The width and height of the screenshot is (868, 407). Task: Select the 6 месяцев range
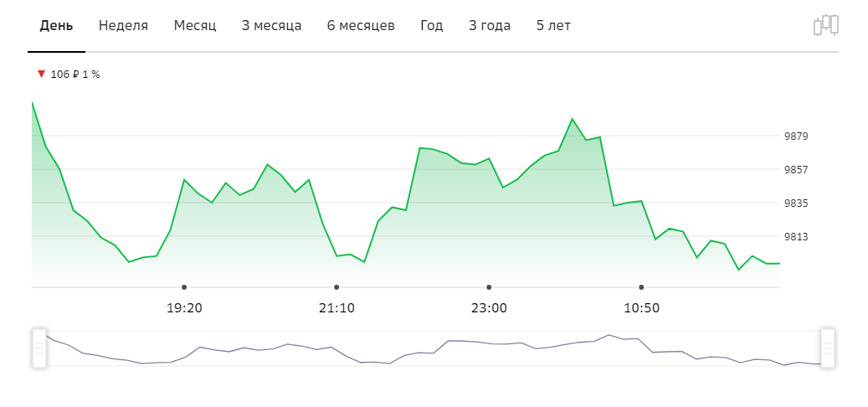(x=361, y=25)
